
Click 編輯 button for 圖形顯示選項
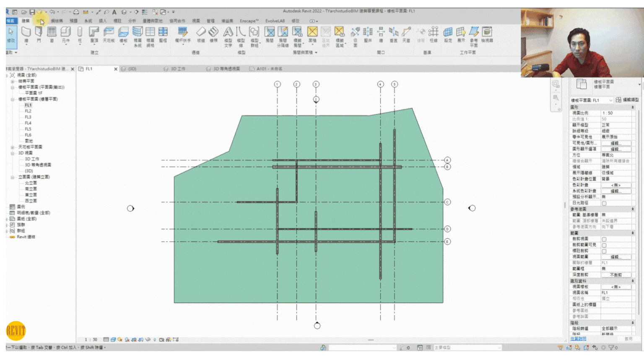[615, 149]
